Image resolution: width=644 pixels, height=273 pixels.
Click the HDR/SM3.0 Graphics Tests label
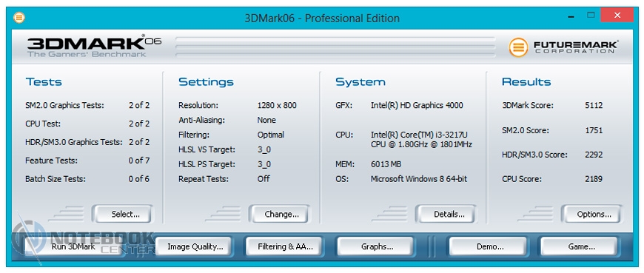[x=74, y=142]
